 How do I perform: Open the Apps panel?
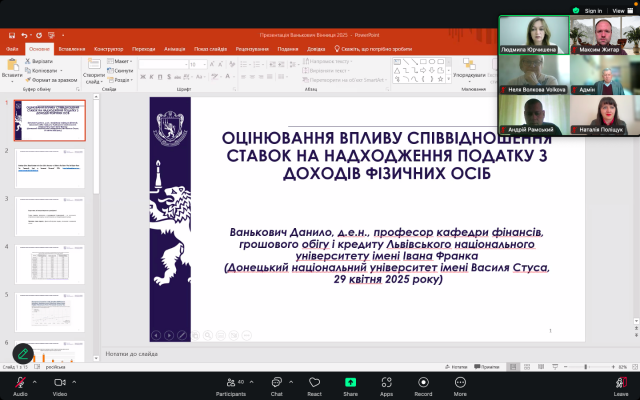tap(386, 382)
